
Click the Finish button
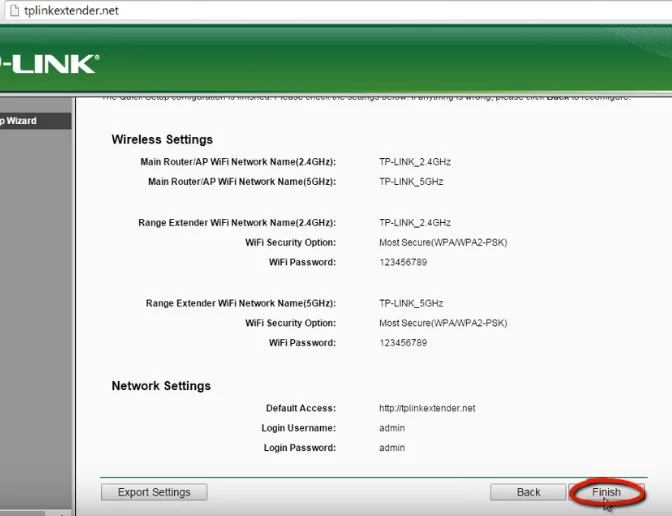(x=606, y=492)
